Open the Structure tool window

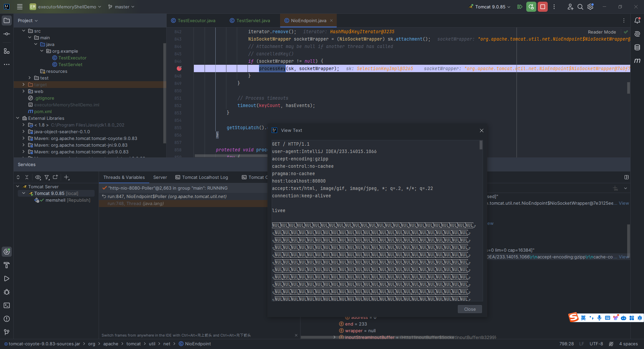pos(7,51)
